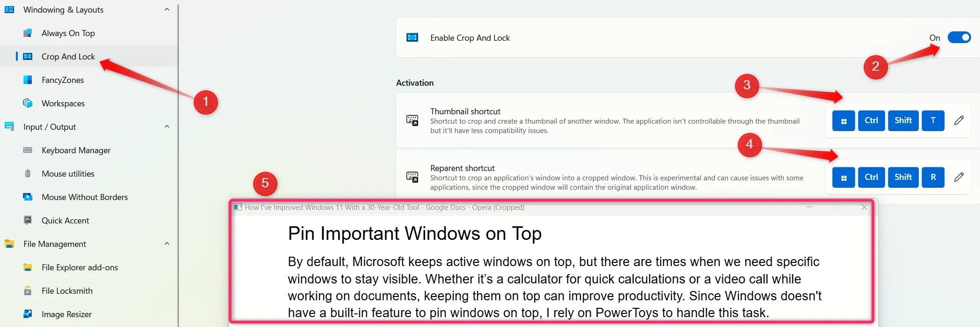This screenshot has width=980, height=327.
Task: Click the R key in Reparent shortcut
Action: 933,178
